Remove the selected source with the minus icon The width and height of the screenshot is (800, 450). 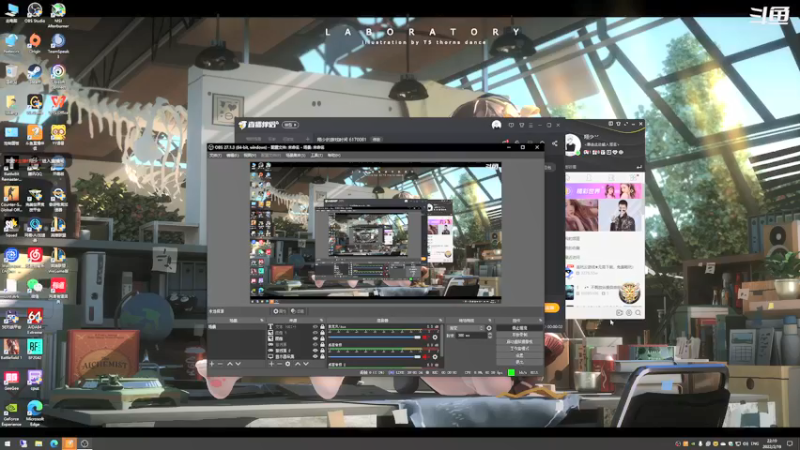click(x=279, y=364)
